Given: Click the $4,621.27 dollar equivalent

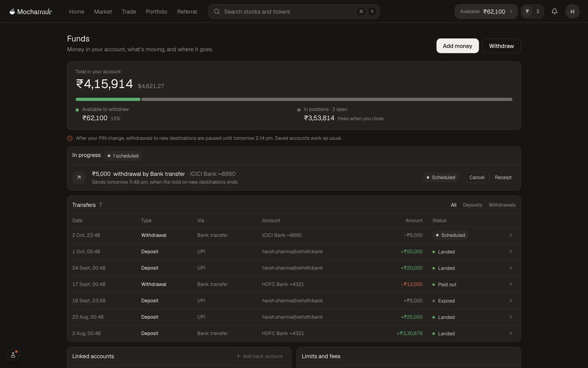Looking at the screenshot, I should click(x=151, y=86).
